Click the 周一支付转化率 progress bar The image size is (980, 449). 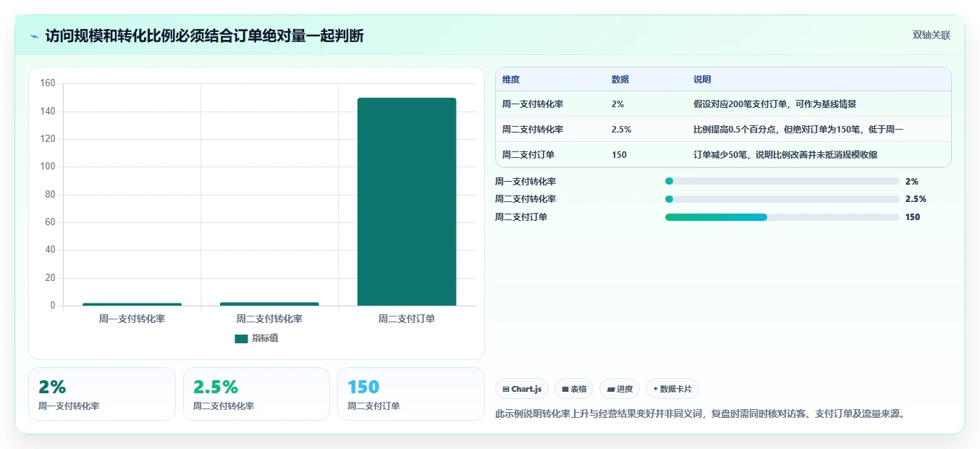pyautogui.click(x=782, y=182)
